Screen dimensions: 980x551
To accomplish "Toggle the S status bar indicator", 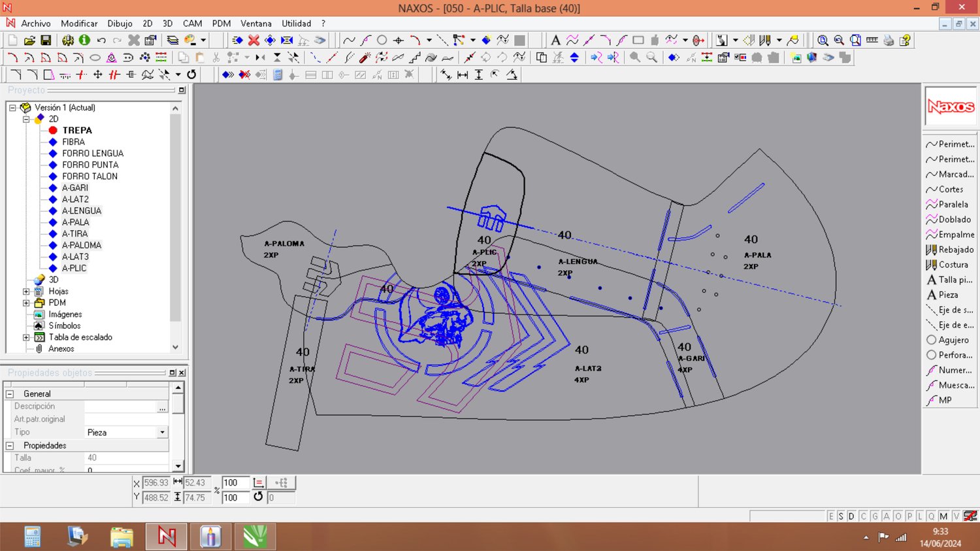I will point(841,516).
